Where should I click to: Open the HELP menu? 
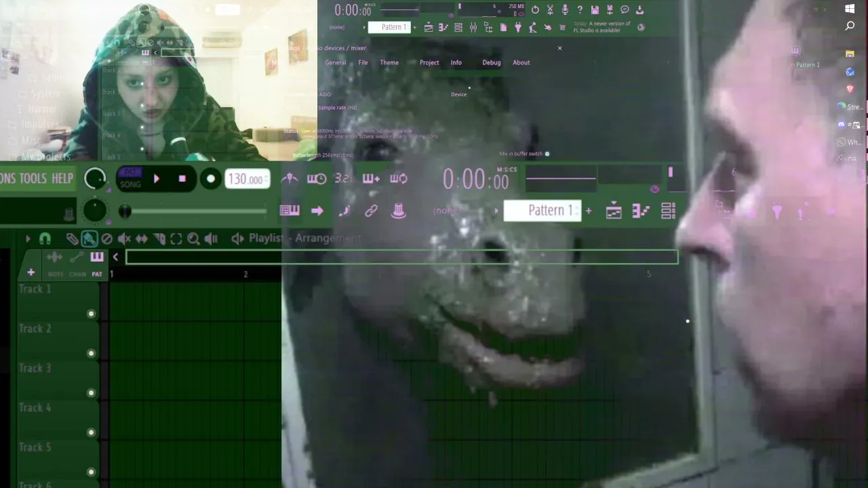click(x=62, y=179)
